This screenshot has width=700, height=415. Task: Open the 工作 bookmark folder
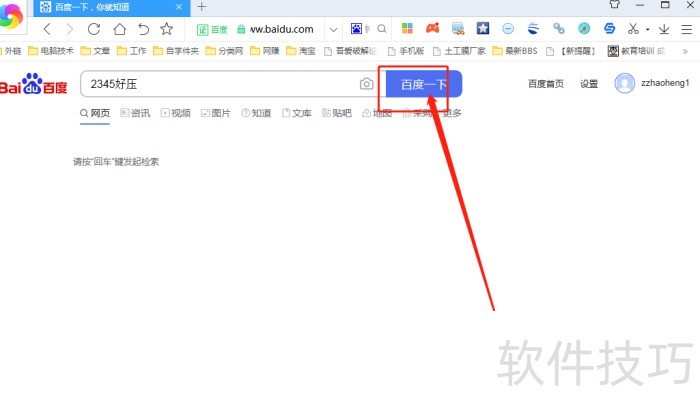(x=132, y=51)
